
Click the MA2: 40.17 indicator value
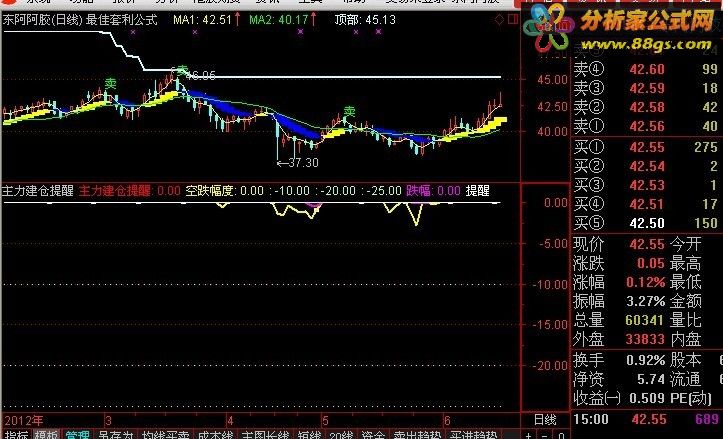click(x=279, y=20)
